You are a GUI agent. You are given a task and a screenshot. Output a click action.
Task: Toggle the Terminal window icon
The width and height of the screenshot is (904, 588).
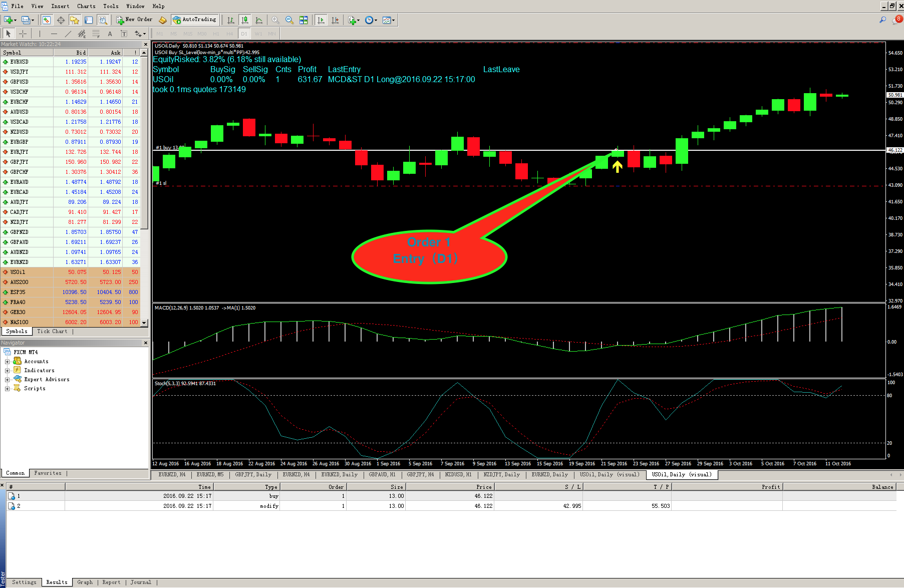click(x=89, y=20)
